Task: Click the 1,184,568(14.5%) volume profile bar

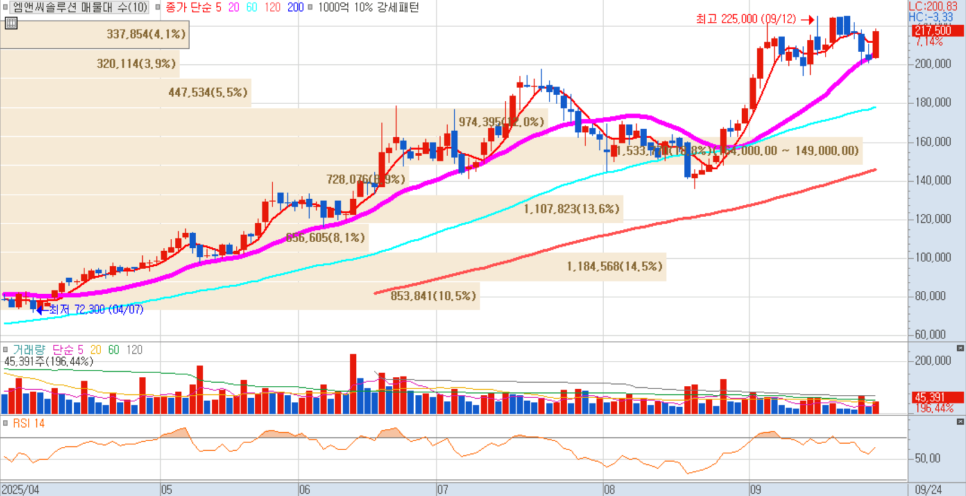Action: 333,267
